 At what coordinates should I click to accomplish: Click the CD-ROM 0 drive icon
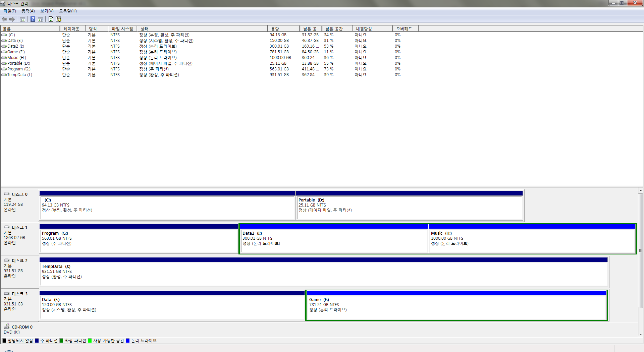click(x=7, y=326)
